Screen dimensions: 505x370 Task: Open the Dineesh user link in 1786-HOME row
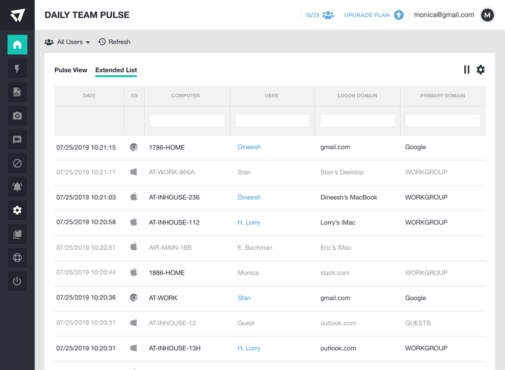249,147
